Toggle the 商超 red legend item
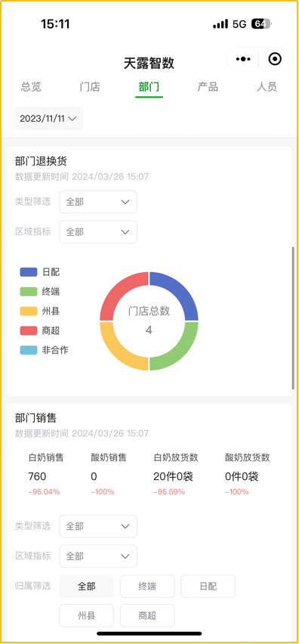Viewport: 299px width, 644px height. click(x=40, y=330)
